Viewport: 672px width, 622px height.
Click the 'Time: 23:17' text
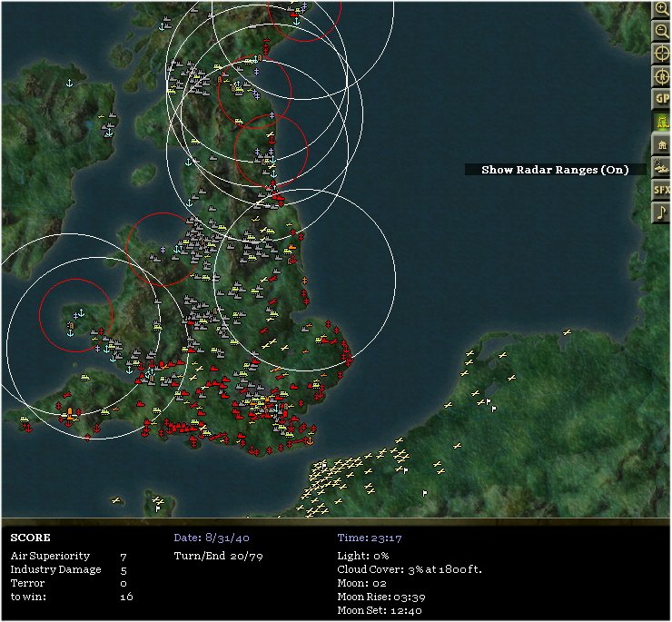370,538
